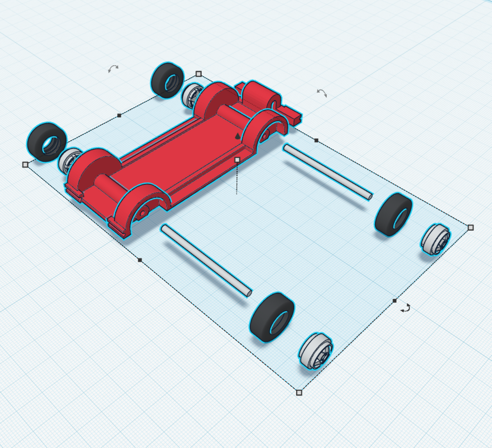The height and width of the screenshot is (448, 492).
Task: Click the rotation arrow at the upper left
Action: [113, 69]
